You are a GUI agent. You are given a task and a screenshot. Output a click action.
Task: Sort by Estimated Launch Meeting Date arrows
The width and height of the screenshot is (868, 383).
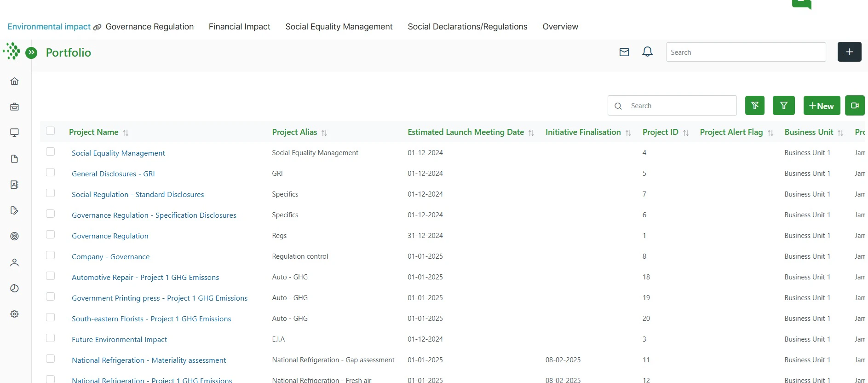[x=531, y=133]
